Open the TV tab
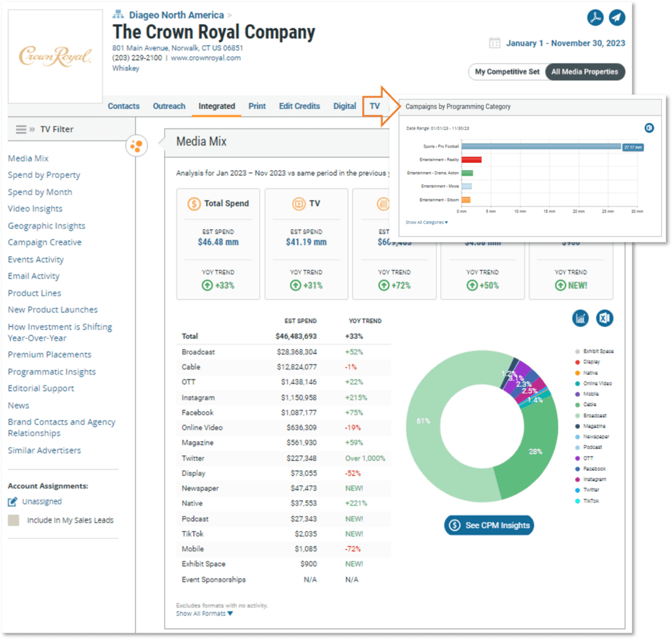 click(x=375, y=106)
